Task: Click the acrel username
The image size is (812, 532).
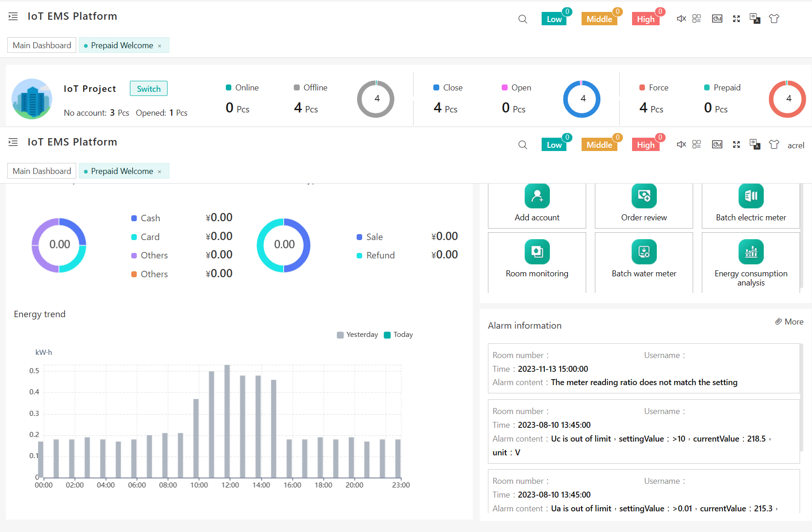Action: 796,146
